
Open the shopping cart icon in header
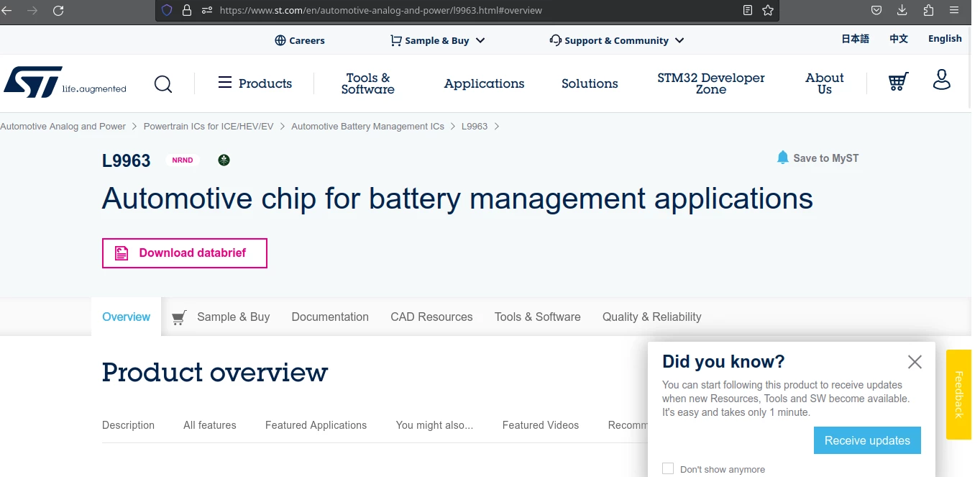tap(898, 81)
